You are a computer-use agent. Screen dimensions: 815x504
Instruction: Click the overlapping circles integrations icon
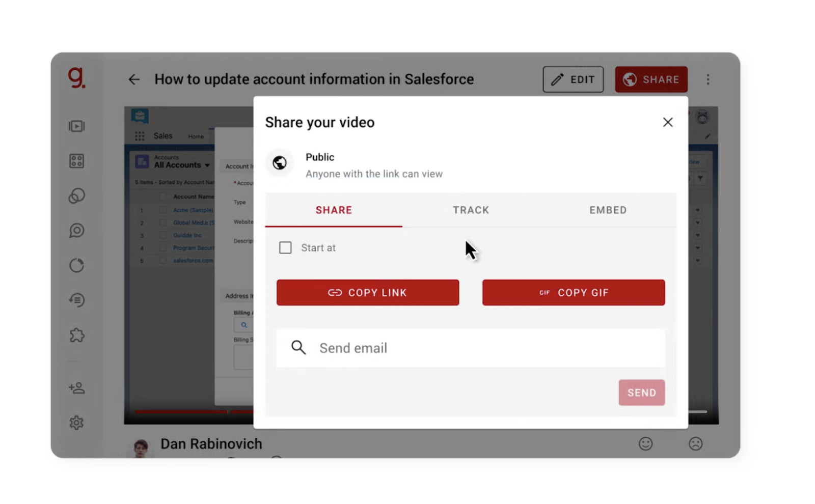point(76,196)
